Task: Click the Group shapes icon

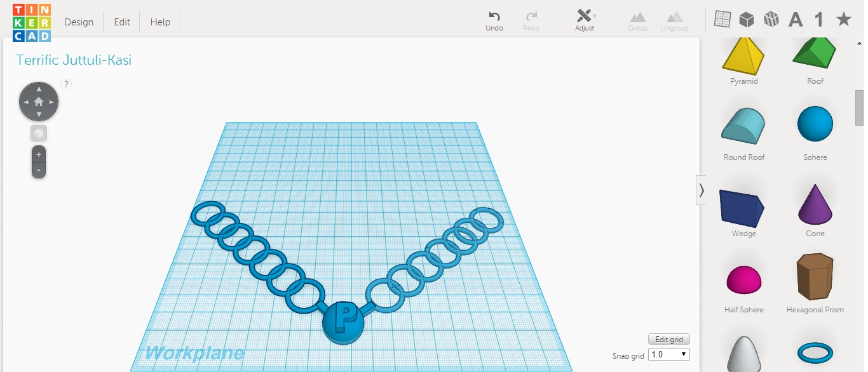Action: [638, 21]
